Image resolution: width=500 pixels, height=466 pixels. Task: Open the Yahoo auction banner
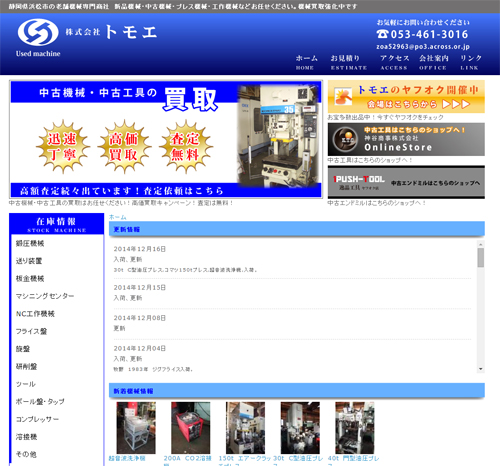(406, 97)
